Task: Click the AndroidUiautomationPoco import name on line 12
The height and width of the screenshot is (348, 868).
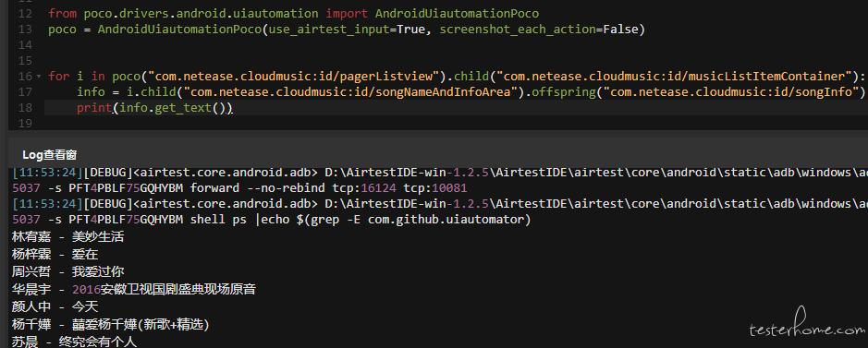Action: point(456,13)
